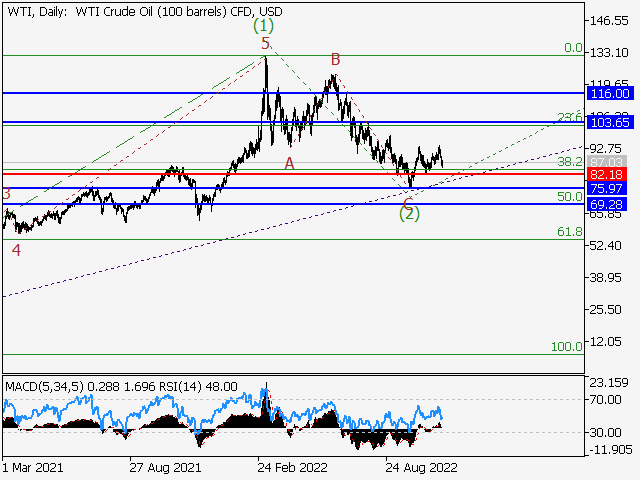Click the red wave B label
The width and height of the screenshot is (640, 480).
tap(335, 60)
